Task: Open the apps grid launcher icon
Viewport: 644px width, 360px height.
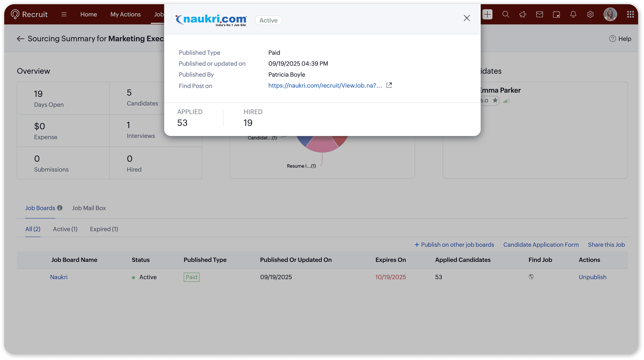Action: pos(630,14)
